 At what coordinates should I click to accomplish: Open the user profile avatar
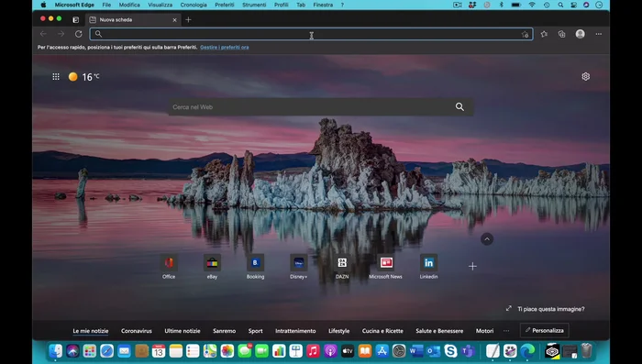pos(581,34)
